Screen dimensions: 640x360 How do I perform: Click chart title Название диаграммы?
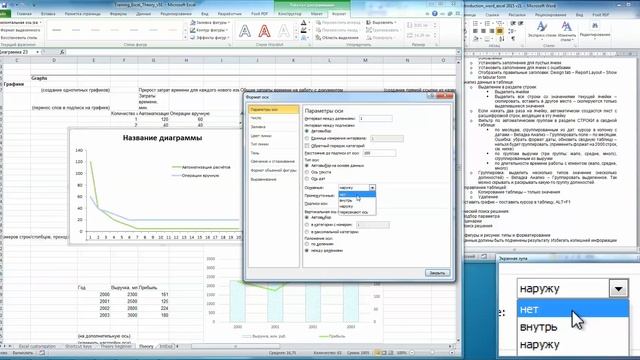point(162,138)
